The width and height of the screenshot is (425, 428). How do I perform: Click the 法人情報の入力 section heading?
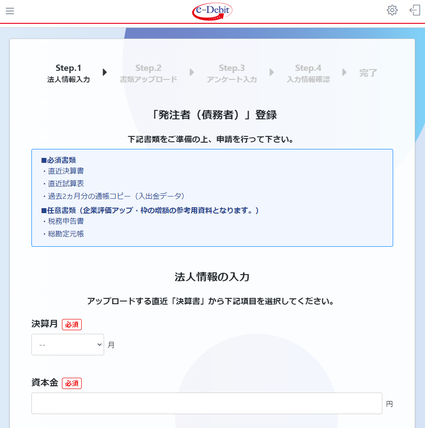point(212,277)
